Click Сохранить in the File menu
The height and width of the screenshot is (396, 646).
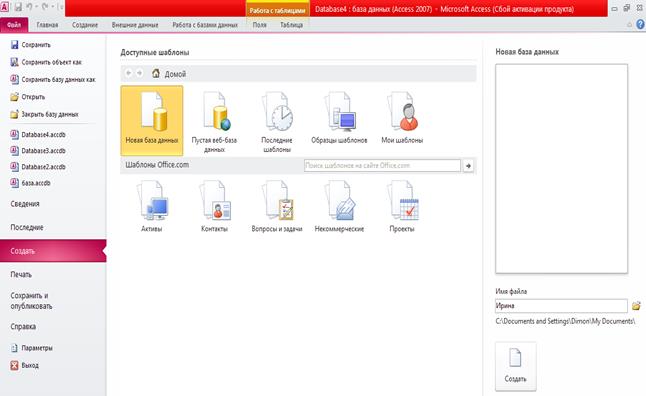click(31, 45)
